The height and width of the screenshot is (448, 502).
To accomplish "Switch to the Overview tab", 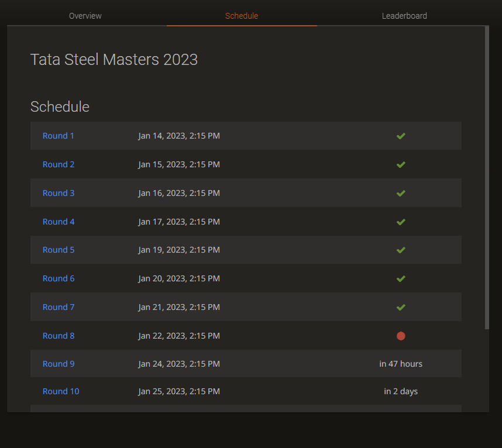I will coord(85,16).
